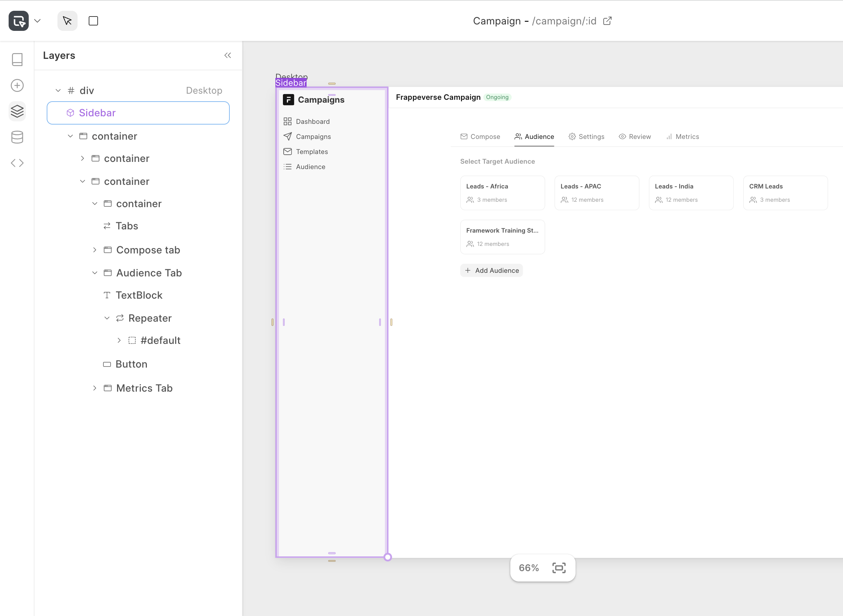Click the 66% zoom level value

point(529,568)
